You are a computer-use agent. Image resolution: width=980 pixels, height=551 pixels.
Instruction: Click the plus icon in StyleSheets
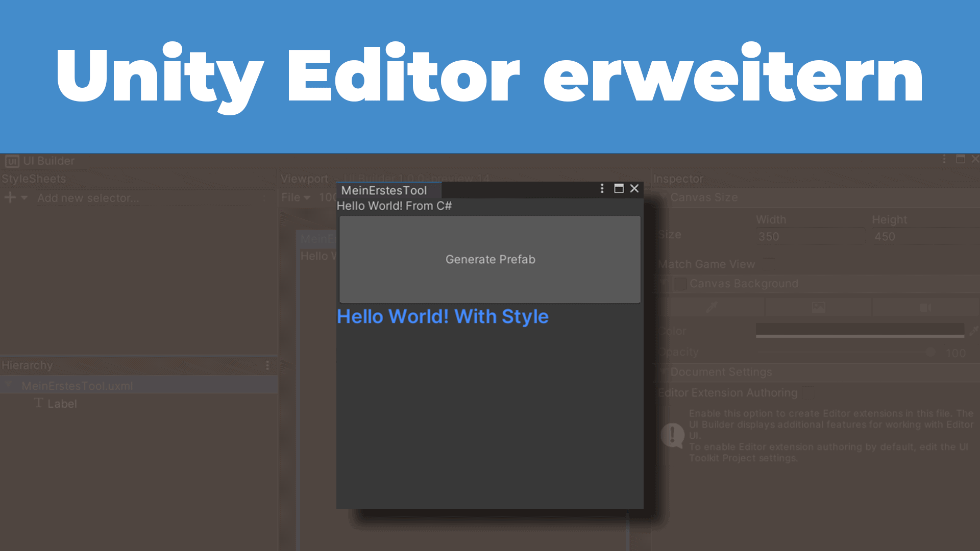10,197
